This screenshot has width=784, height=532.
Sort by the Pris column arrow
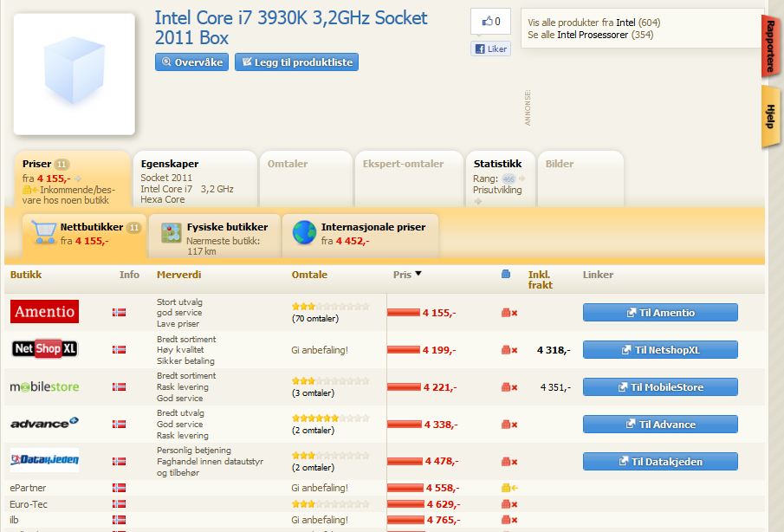click(x=418, y=274)
